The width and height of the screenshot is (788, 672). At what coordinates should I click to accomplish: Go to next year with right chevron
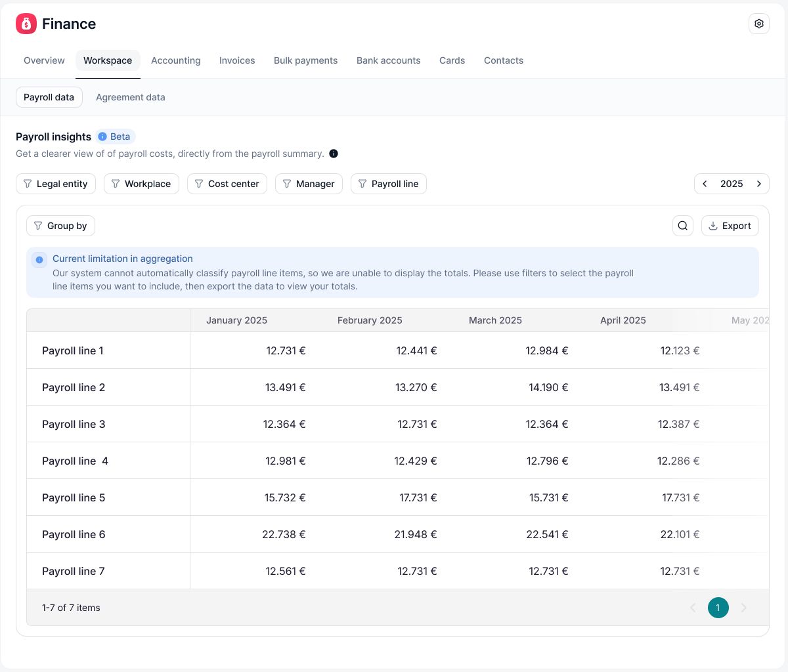pos(759,184)
